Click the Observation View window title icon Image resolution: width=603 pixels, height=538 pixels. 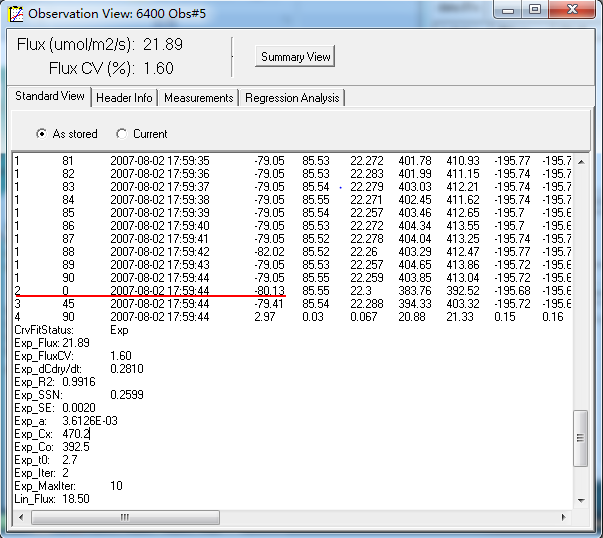[15, 13]
